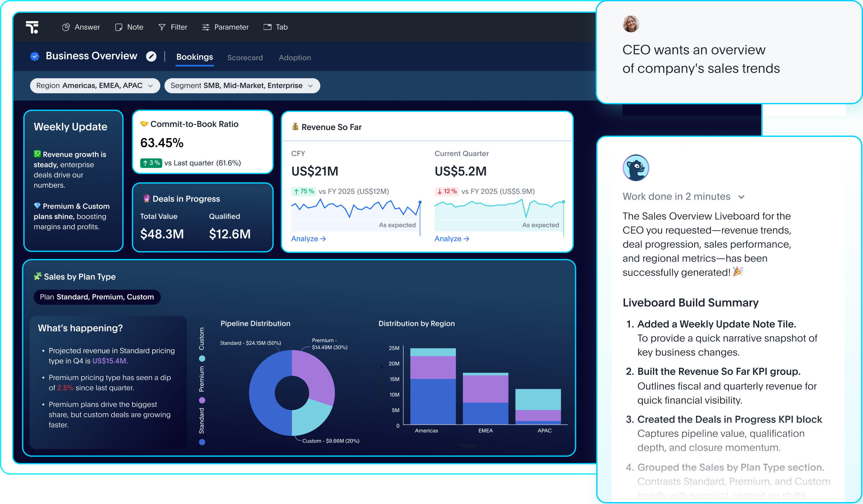Click the 63.45% ratio value
863x504 pixels.
pyautogui.click(x=162, y=143)
